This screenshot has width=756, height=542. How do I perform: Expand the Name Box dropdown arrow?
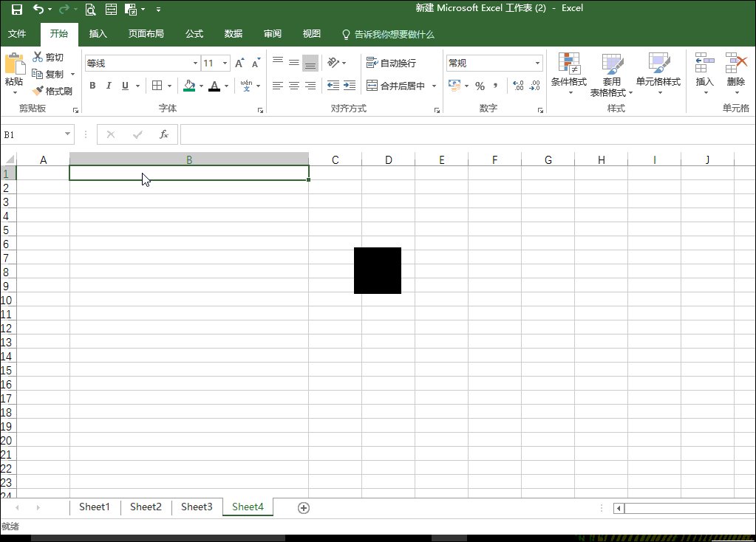pos(68,134)
